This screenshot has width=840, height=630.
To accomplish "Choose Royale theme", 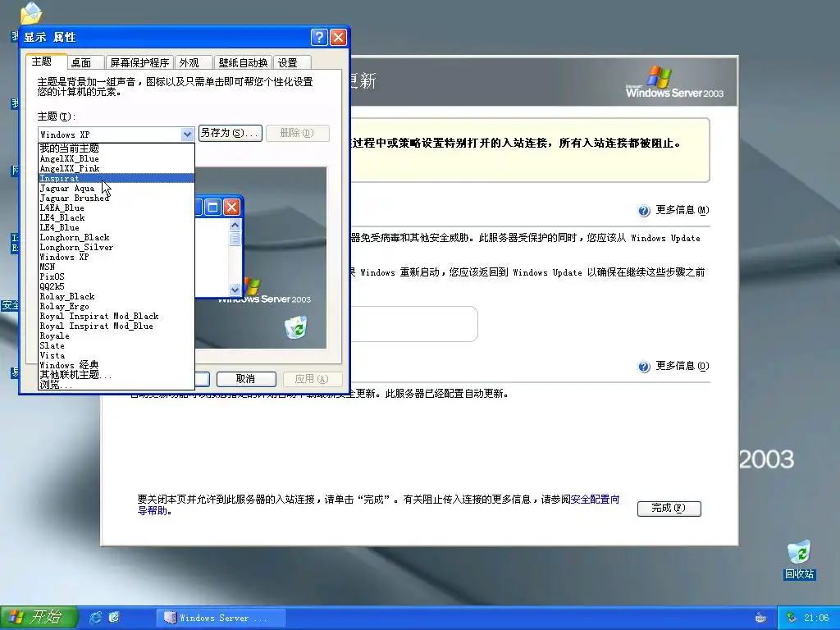I will (116, 336).
